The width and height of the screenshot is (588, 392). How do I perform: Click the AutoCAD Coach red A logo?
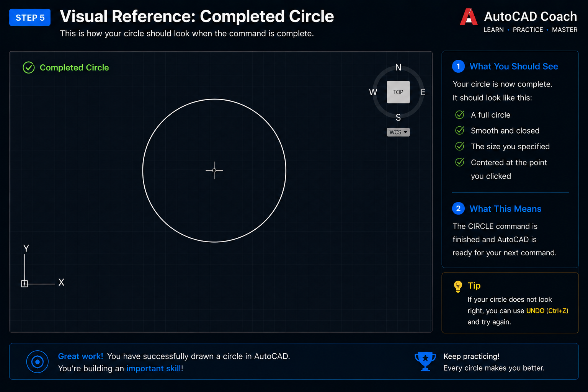pyautogui.click(x=469, y=17)
